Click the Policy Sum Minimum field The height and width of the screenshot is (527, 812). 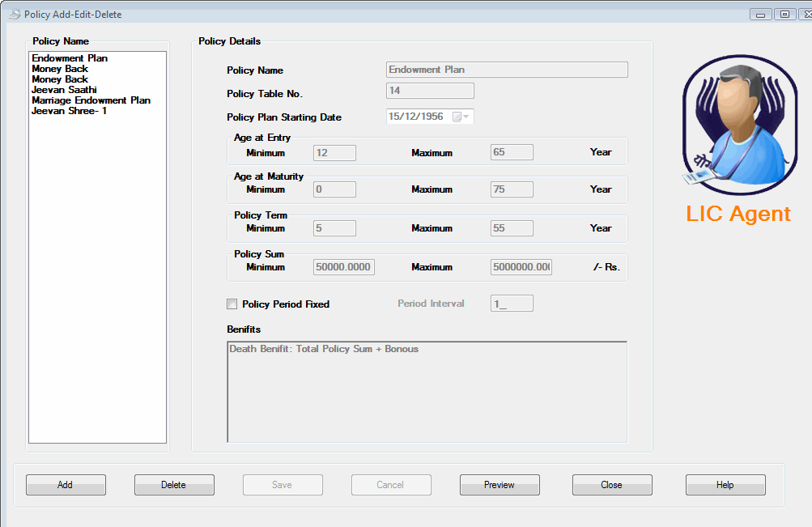[342, 266]
